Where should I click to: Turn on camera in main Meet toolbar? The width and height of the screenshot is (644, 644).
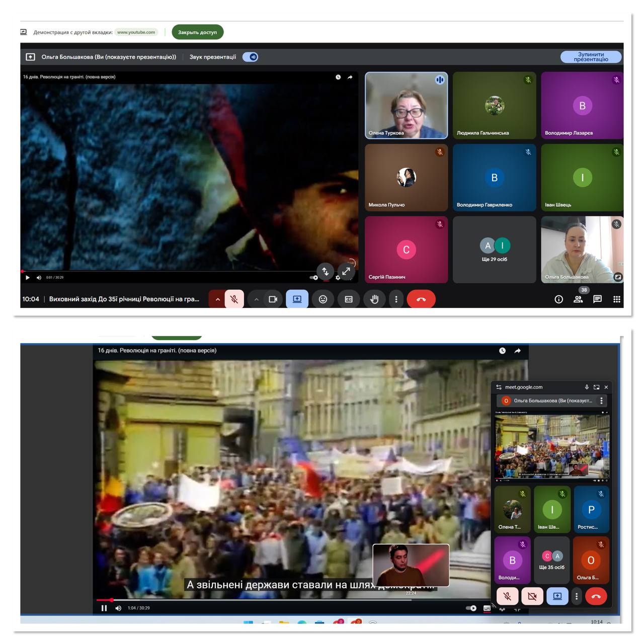[x=273, y=299]
